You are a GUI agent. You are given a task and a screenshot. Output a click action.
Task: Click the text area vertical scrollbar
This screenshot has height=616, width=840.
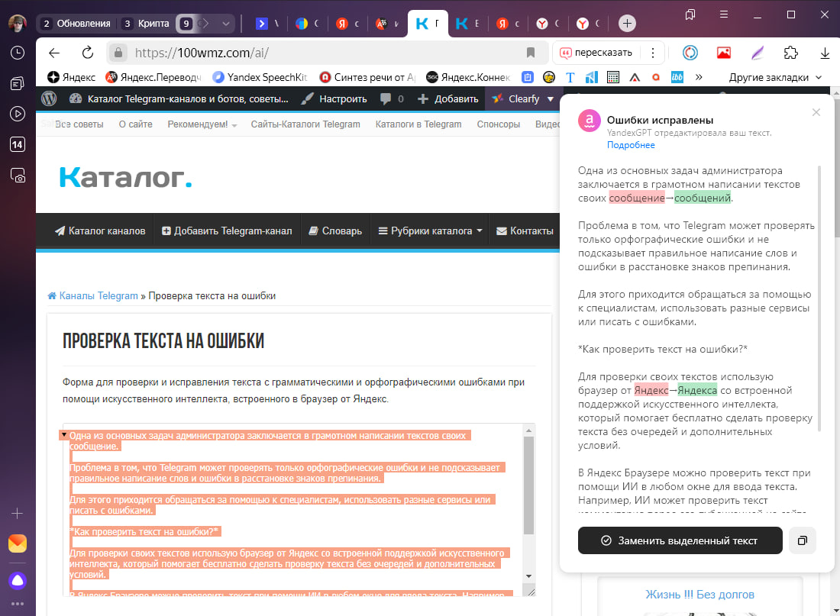(528, 489)
